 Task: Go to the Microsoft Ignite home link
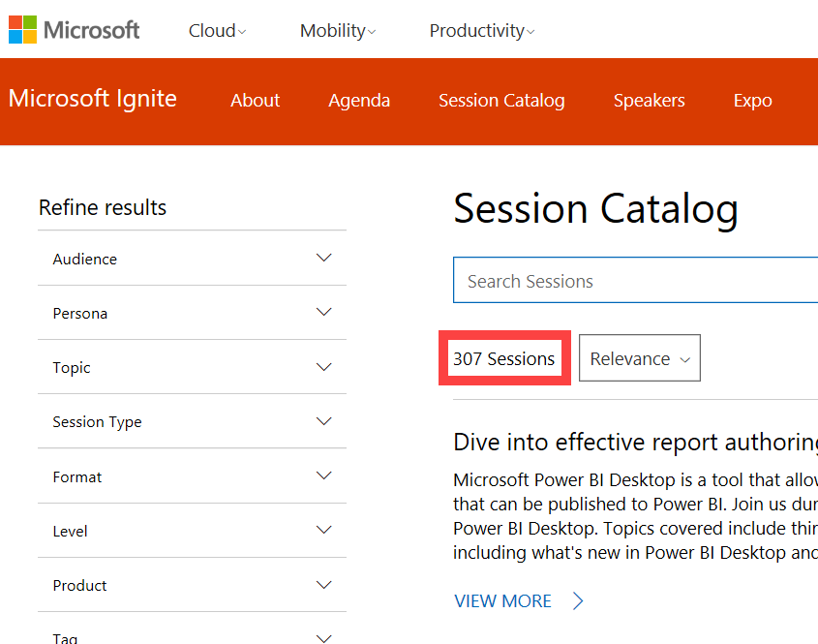[x=93, y=99]
